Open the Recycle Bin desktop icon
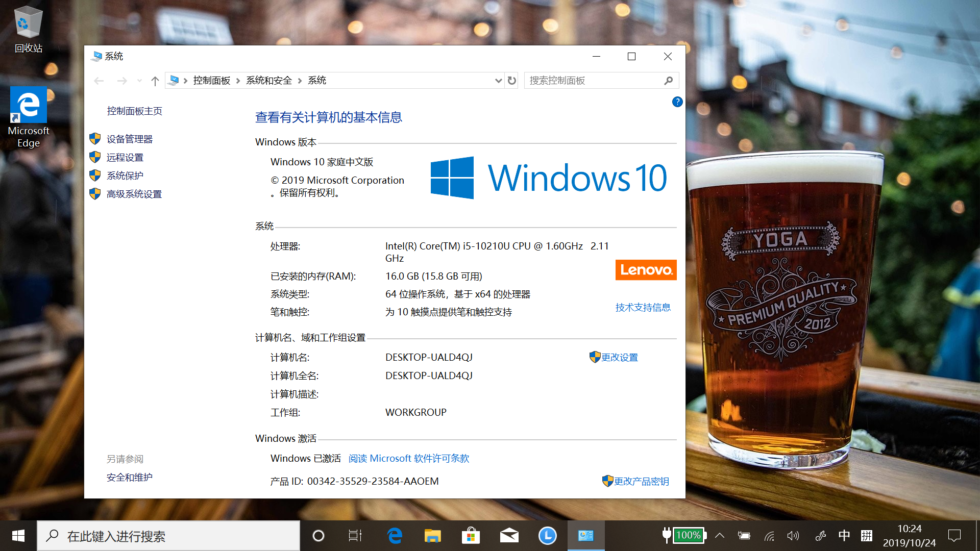The height and width of the screenshot is (551, 980). point(28,30)
